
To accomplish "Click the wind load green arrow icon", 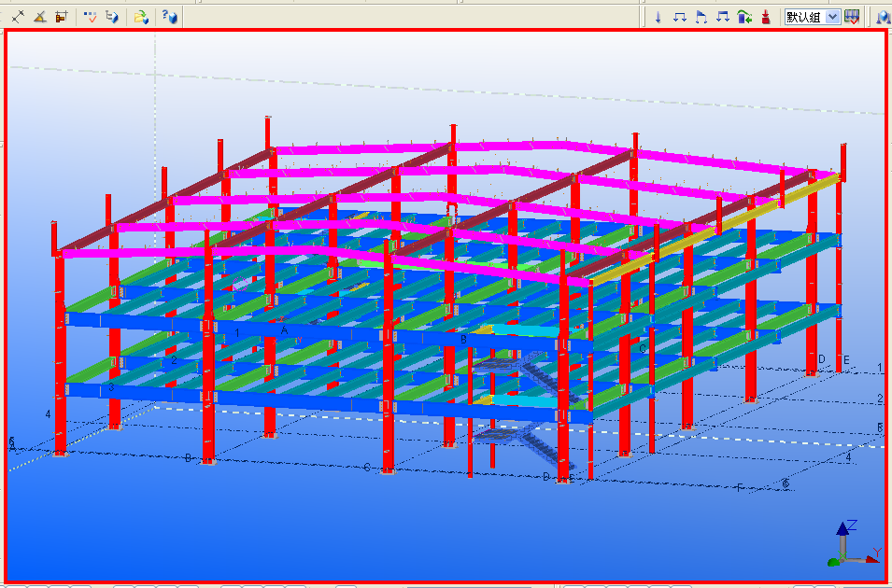I will (743, 17).
